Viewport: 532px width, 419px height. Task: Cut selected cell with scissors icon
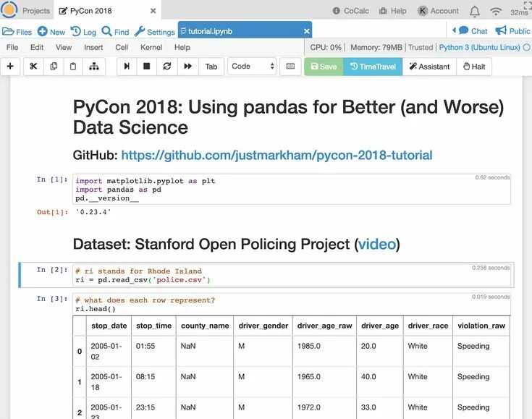coord(33,66)
